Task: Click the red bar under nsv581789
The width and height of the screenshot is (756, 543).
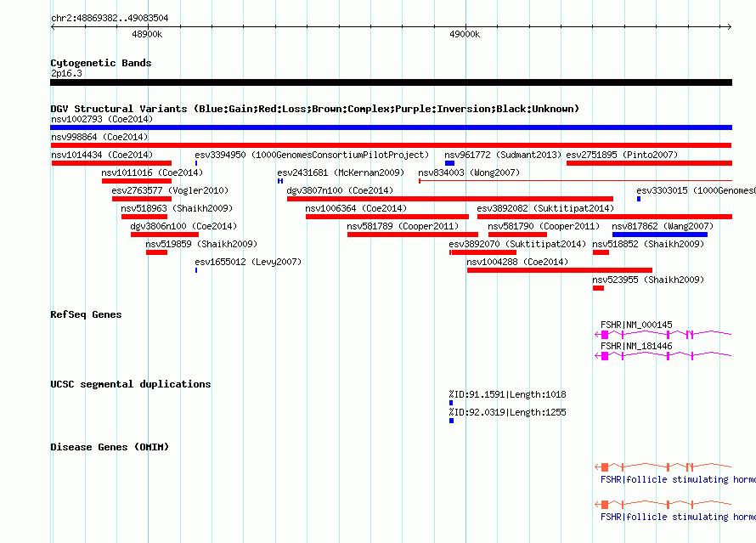Action: tap(412, 235)
